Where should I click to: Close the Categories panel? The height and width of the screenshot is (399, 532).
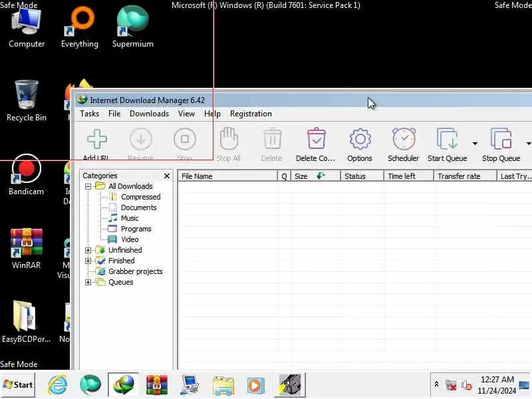[167, 176]
